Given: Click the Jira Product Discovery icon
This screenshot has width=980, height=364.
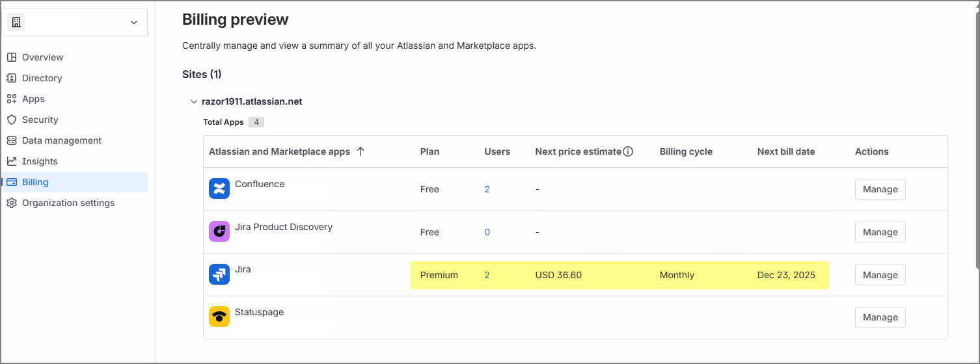Looking at the screenshot, I should [x=219, y=231].
